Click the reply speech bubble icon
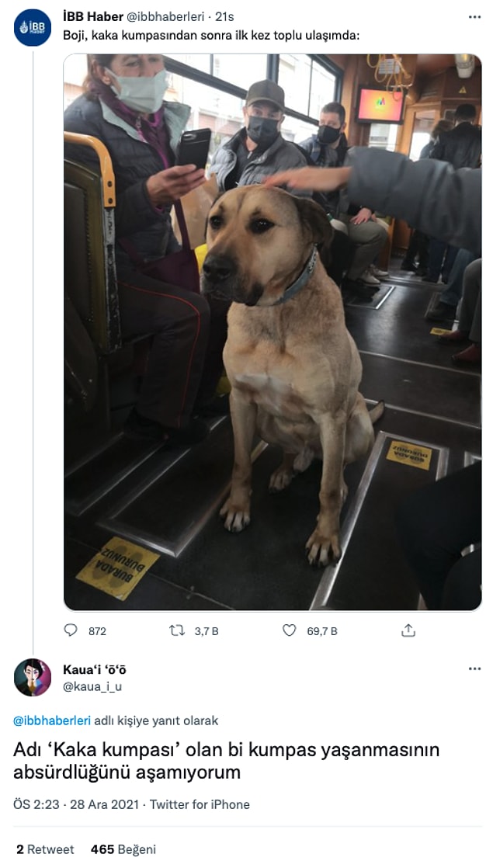Viewport: 493px width, 868px height. pos(71,630)
